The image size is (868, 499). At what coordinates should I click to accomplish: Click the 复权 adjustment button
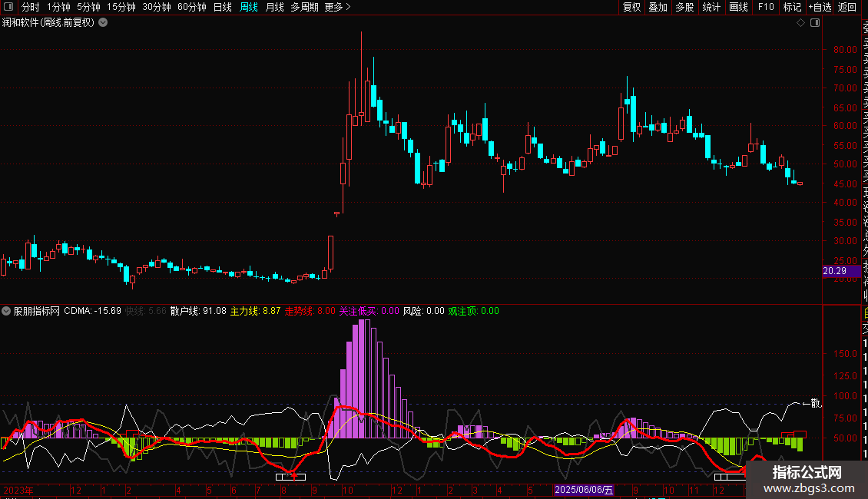point(631,7)
